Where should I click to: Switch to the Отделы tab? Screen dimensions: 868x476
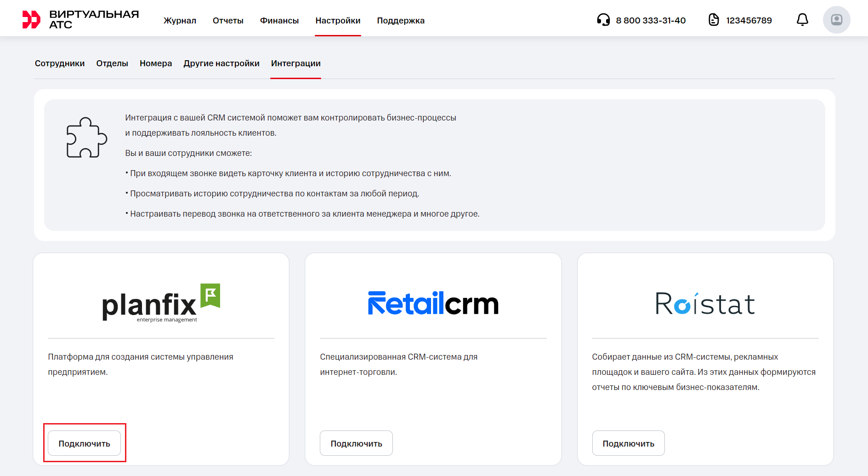tap(112, 63)
